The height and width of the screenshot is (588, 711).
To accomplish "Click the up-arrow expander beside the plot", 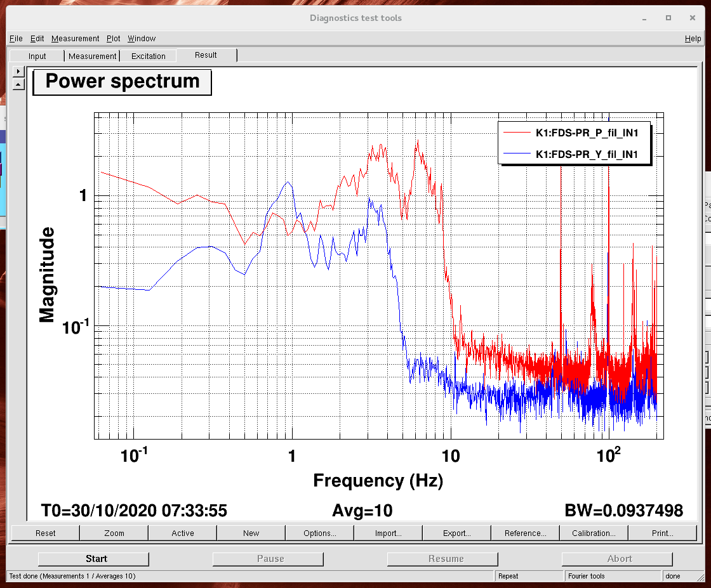I will tap(18, 84).
